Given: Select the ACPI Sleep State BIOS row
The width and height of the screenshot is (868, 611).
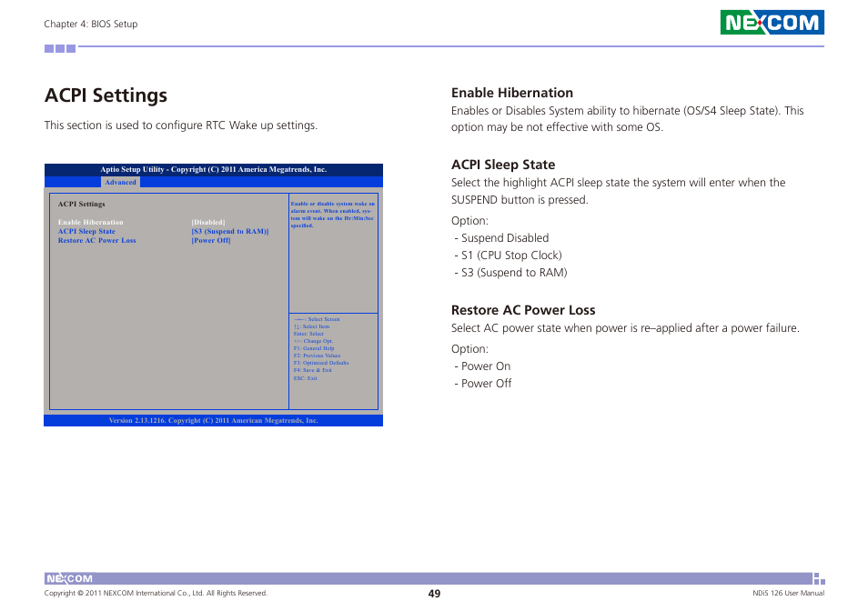Looking at the screenshot, I should [x=164, y=231].
